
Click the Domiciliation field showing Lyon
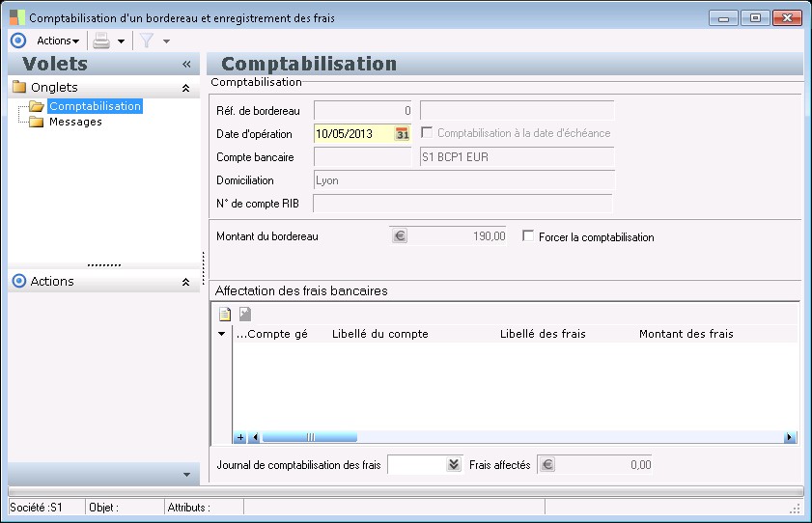click(464, 180)
